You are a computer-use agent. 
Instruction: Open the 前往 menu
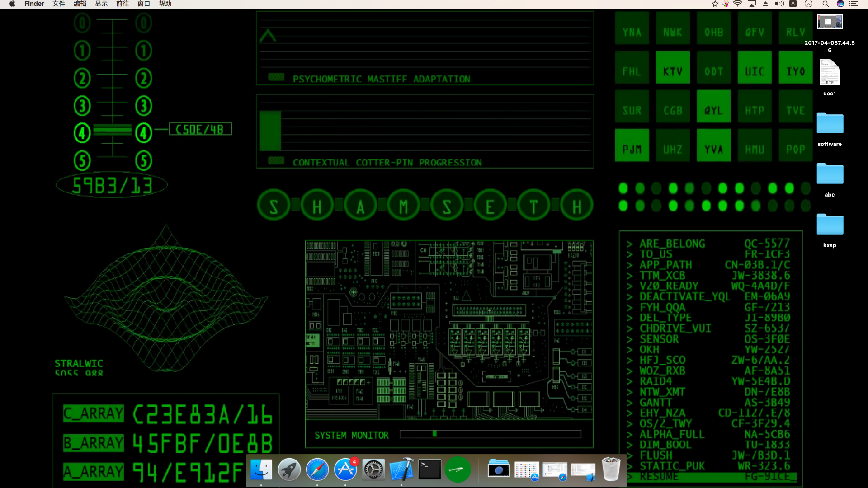[123, 4]
